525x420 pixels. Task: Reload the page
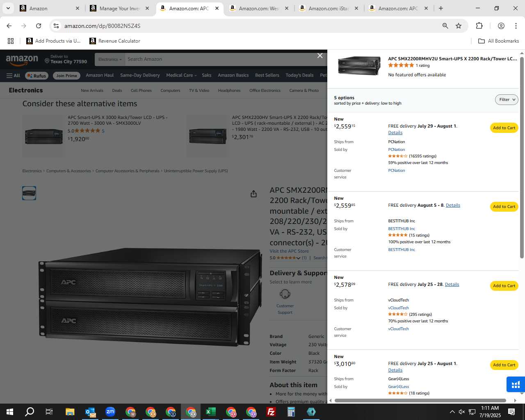39,26
